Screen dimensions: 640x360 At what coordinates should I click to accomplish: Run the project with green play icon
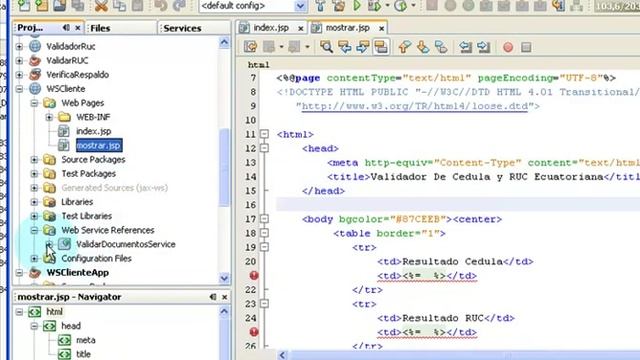click(x=357, y=5)
